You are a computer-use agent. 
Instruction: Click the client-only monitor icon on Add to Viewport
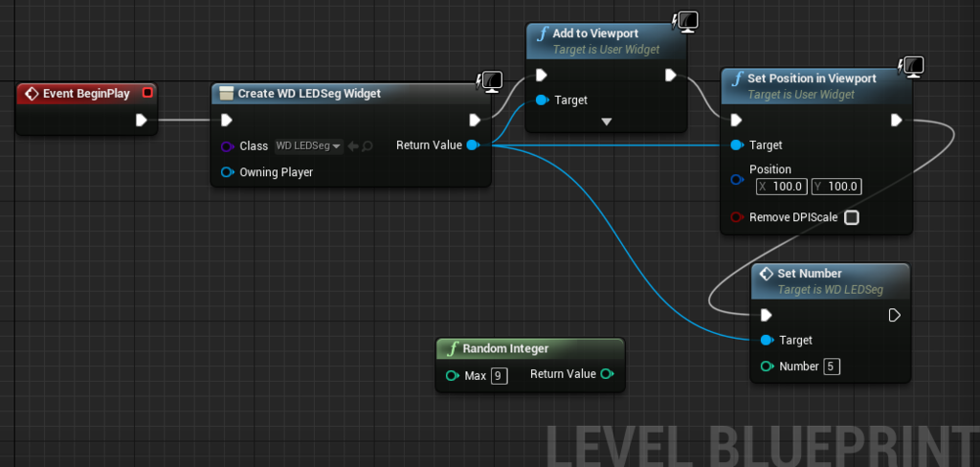coord(685,22)
